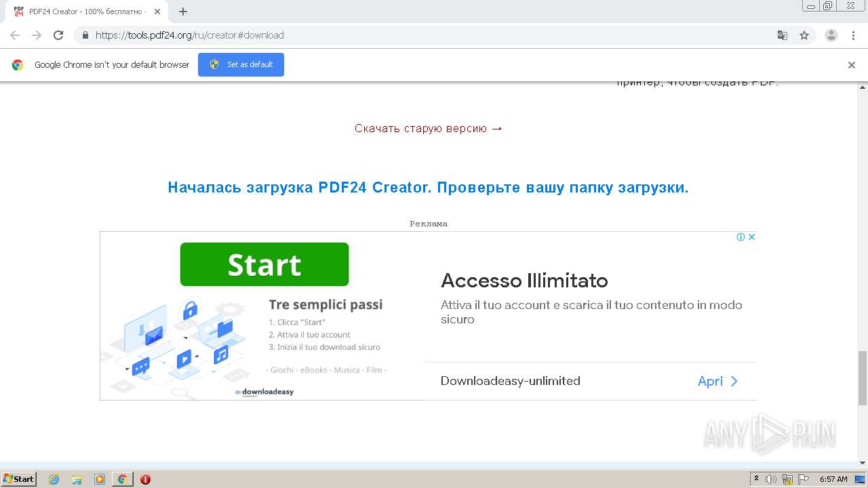Click the Show desktop button

point(861,479)
